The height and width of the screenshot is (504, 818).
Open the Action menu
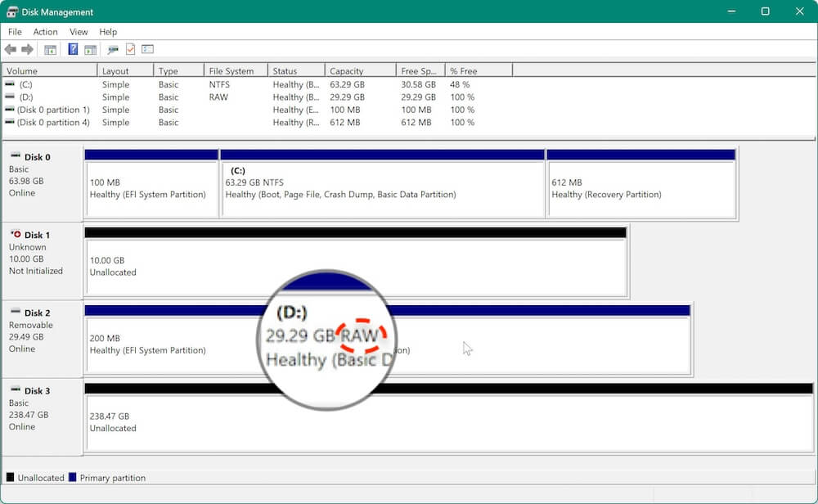coord(45,32)
